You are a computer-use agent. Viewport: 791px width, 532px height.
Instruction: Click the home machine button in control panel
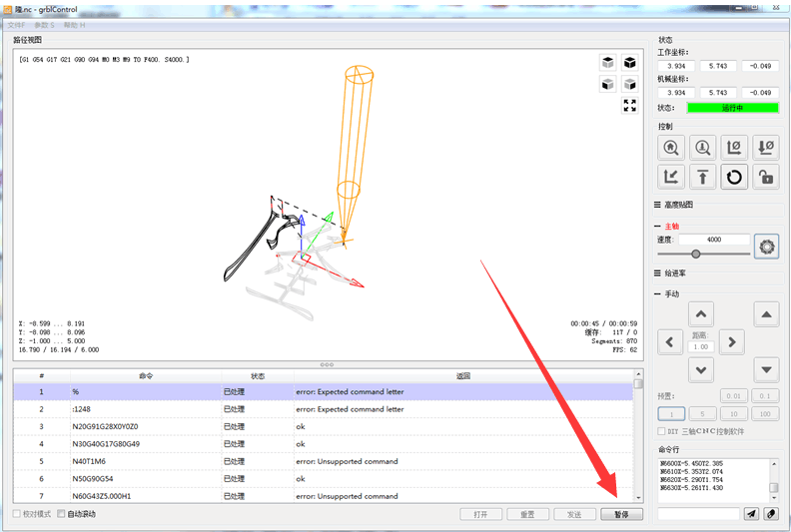tap(671, 148)
